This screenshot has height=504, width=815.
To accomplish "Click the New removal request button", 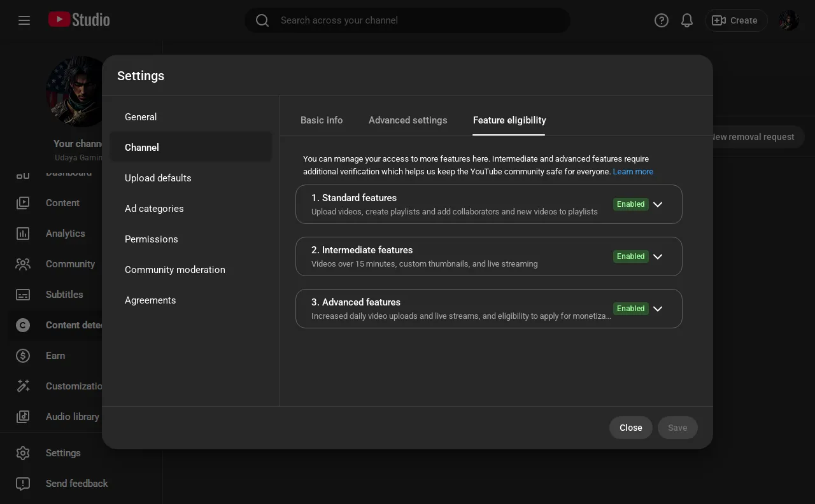I will pos(758,137).
